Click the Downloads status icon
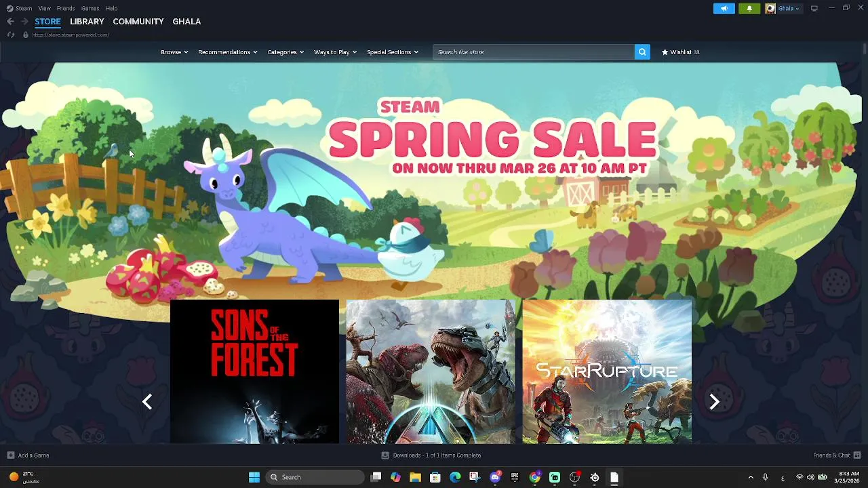This screenshot has height=488, width=868. (385, 455)
